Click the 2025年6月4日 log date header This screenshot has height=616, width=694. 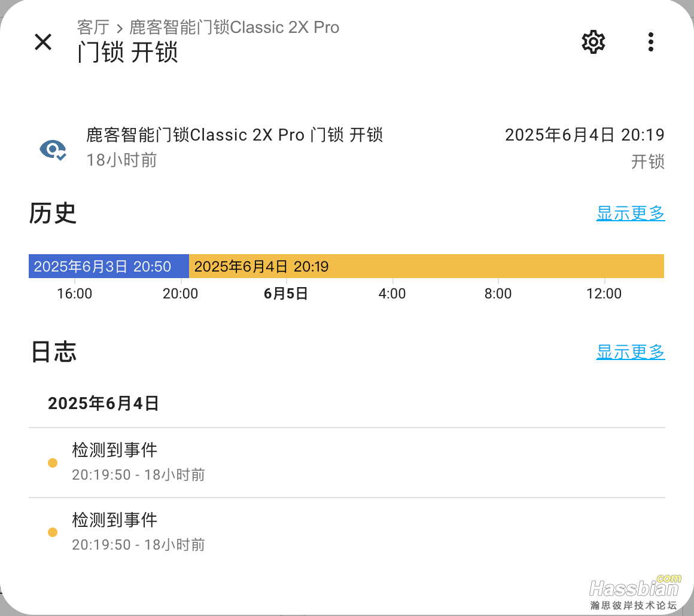[x=103, y=403]
